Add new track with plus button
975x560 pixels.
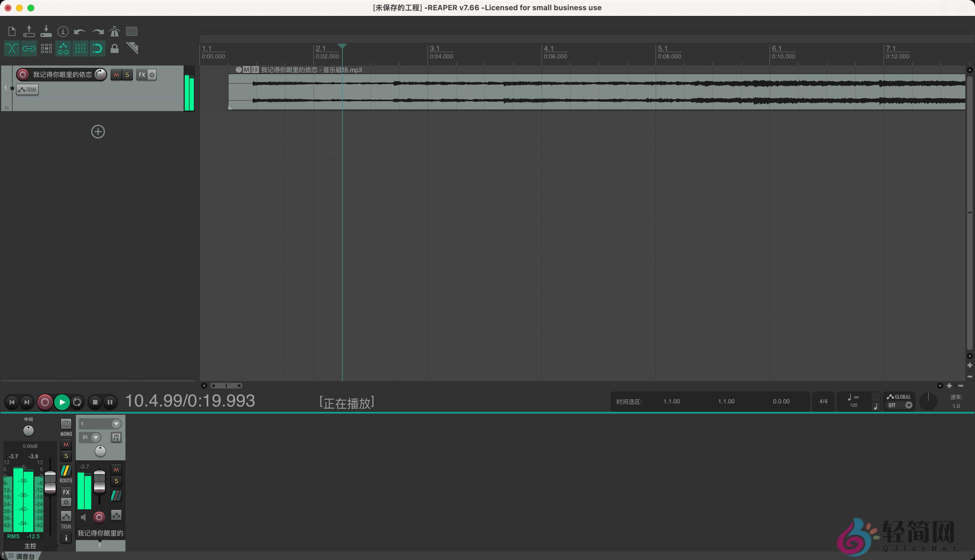pos(98,132)
